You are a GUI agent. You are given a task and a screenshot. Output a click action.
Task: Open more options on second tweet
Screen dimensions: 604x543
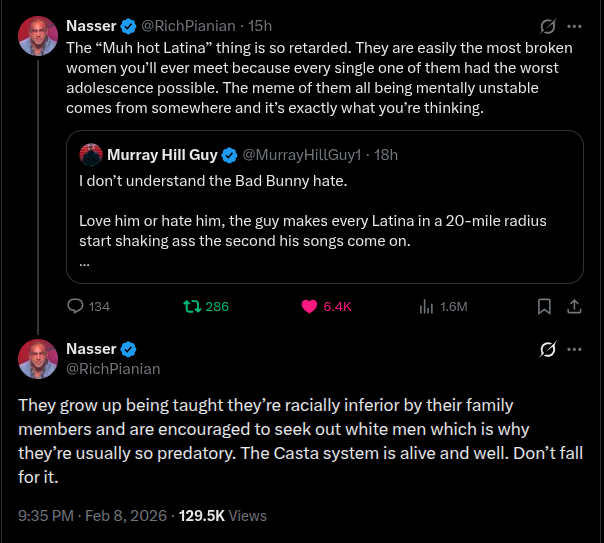[575, 349]
